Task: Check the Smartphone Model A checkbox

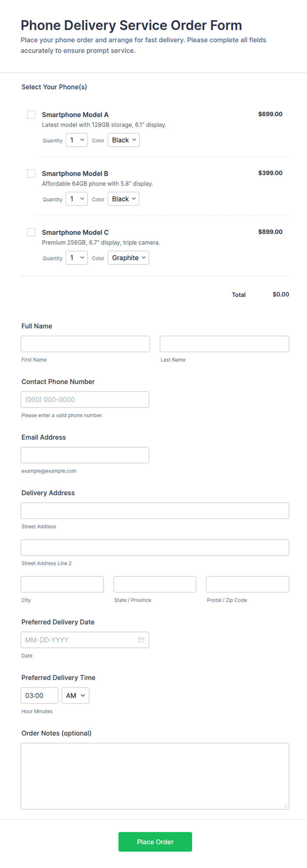Action: (x=31, y=115)
